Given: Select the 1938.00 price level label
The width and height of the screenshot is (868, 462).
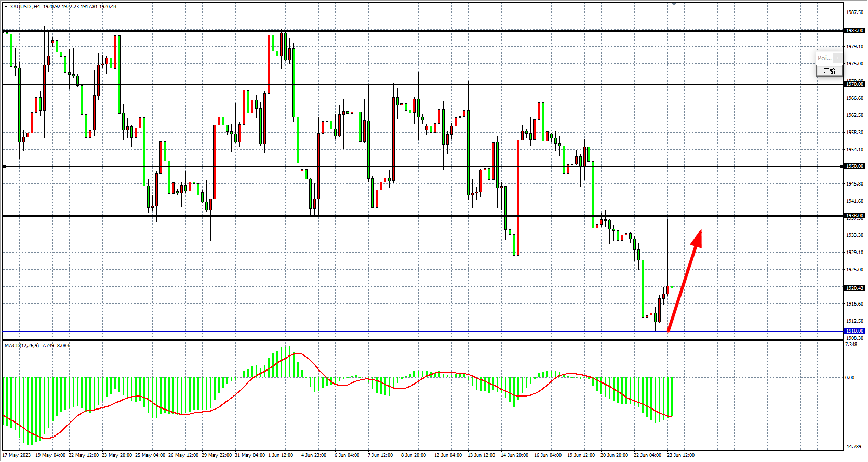Looking at the screenshot, I should [854, 216].
